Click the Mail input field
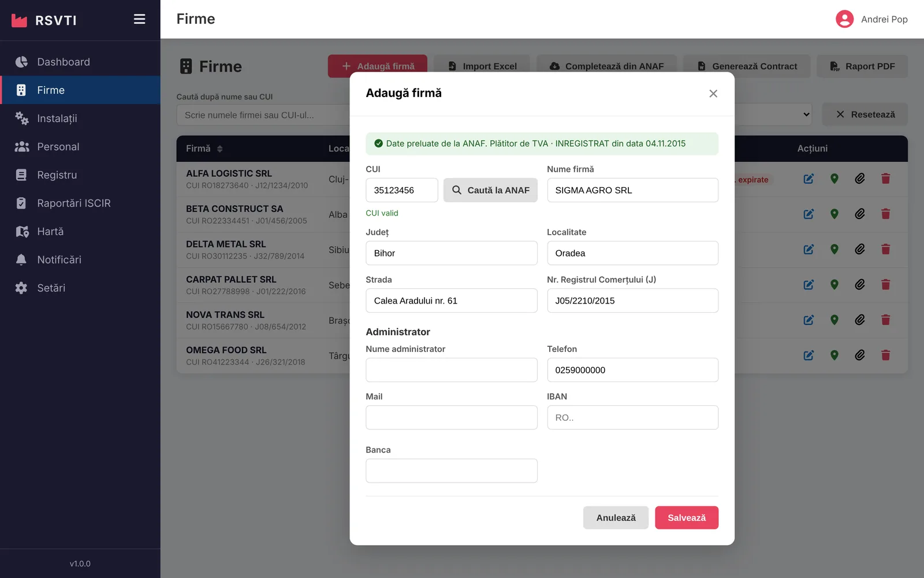The width and height of the screenshot is (924, 578). point(452,417)
